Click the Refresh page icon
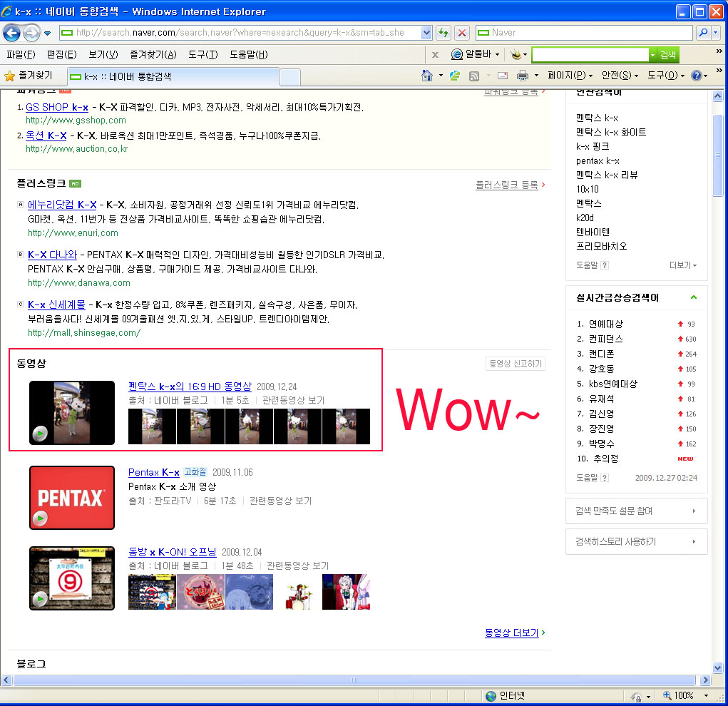The image size is (728, 706). tap(444, 33)
